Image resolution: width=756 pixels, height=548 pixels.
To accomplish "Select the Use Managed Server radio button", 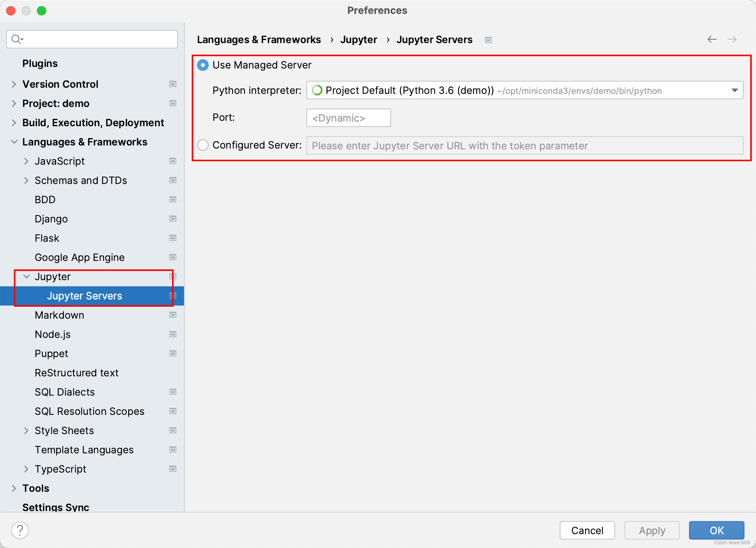I will click(x=203, y=65).
